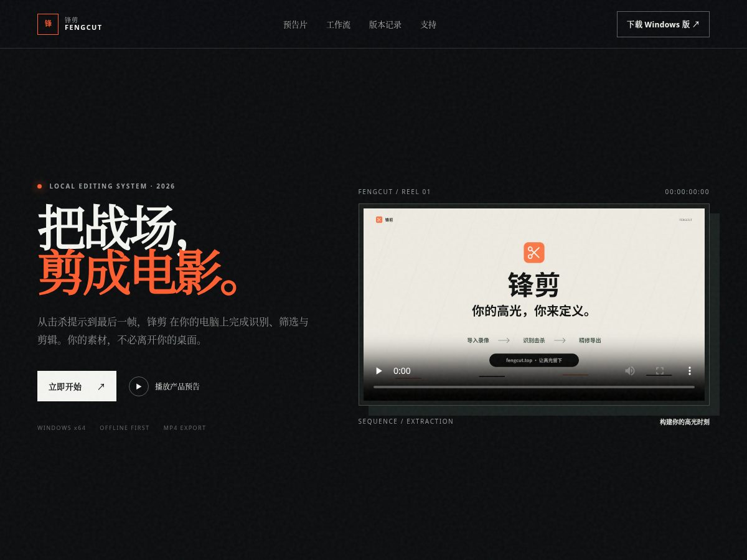The image size is (747, 560).
Task: Click the orange scissors icon in the video
Action: pos(534,253)
